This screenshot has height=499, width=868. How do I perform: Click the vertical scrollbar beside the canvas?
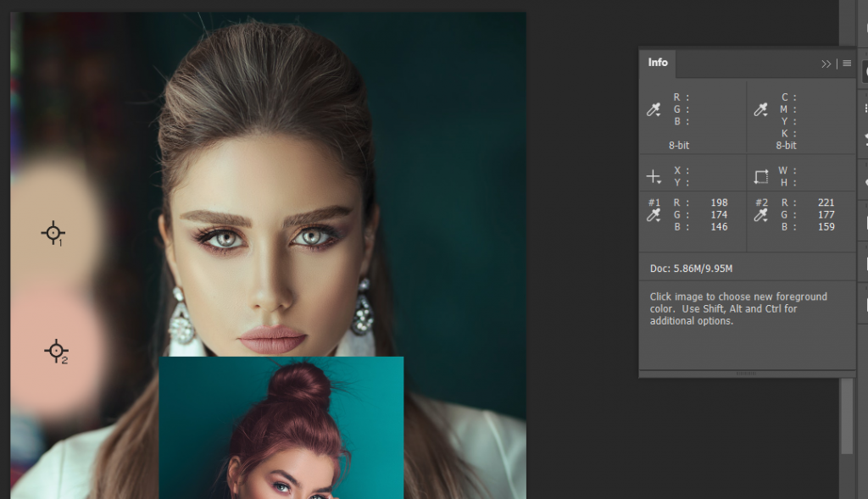(847, 416)
